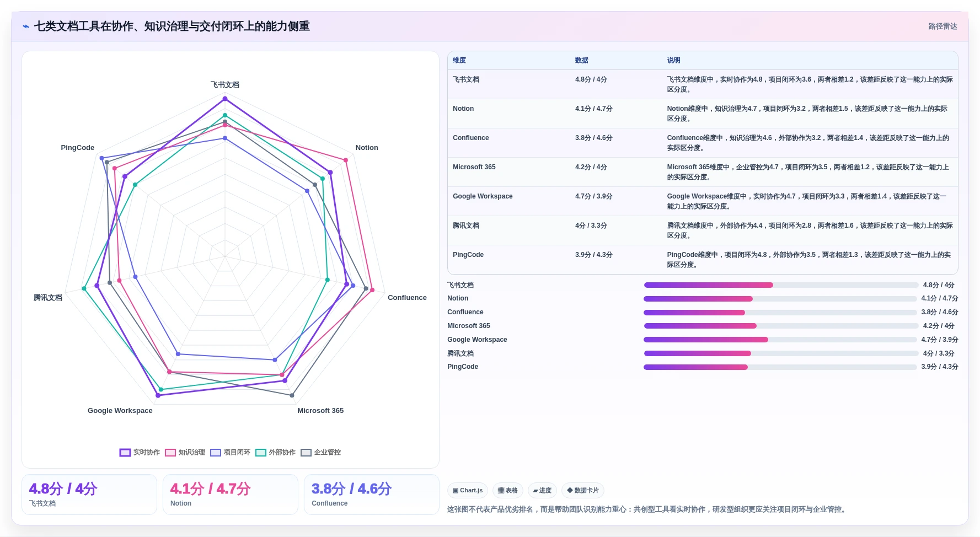Click the Confluence radar axis label

407,298
